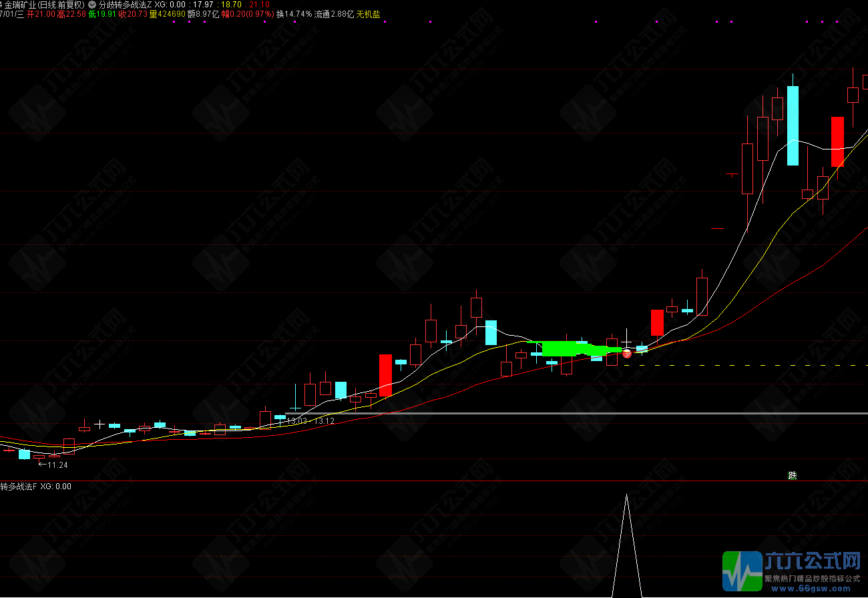This screenshot has height=598, width=868.
Task: Click the red indicator value 21.10
Action: click(259, 5)
